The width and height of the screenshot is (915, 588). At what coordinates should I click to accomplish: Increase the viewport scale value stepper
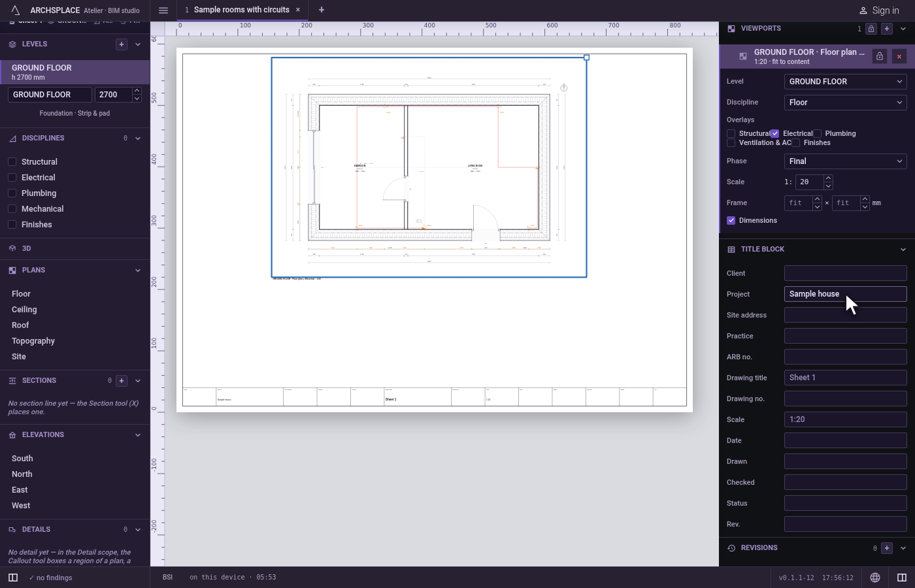click(828, 178)
